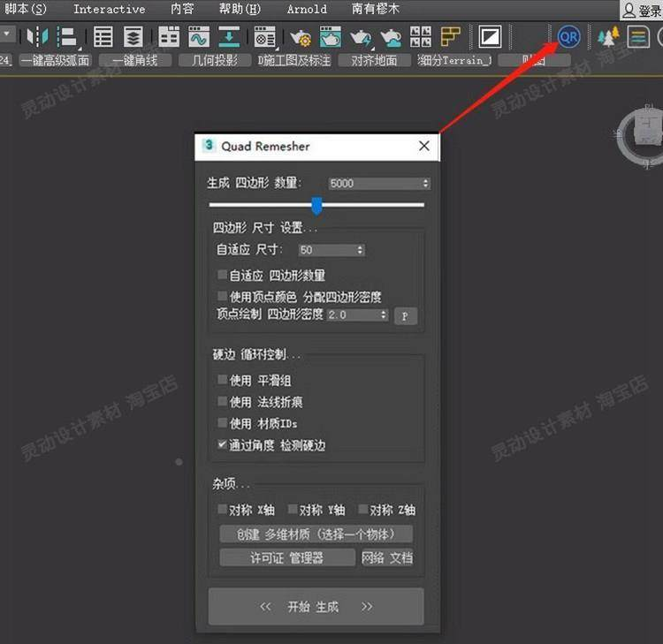The width and height of the screenshot is (663, 644).
Task: Select the Mirror tool
Action: coord(37,37)
